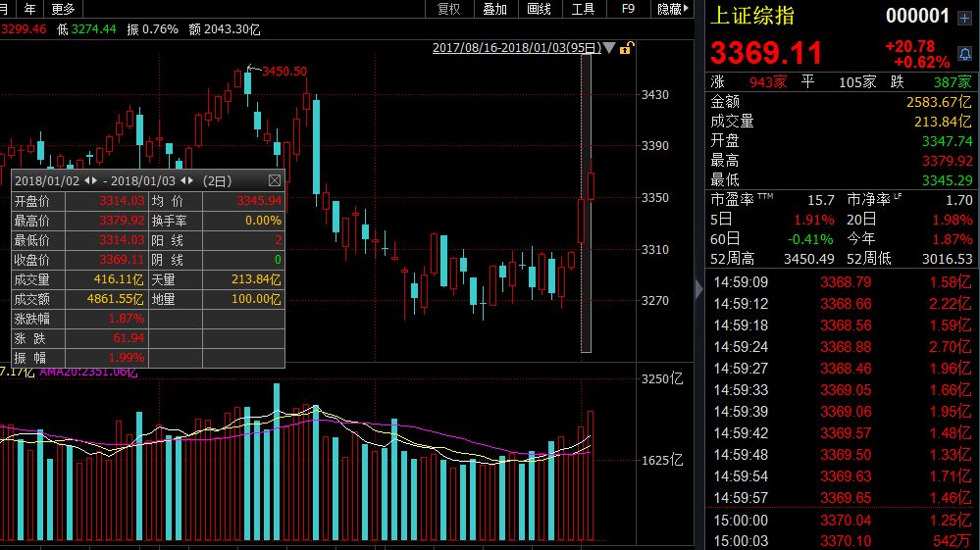Click 隐藏 to hide the side panel

pyautogui.click(x=673, y=9)
